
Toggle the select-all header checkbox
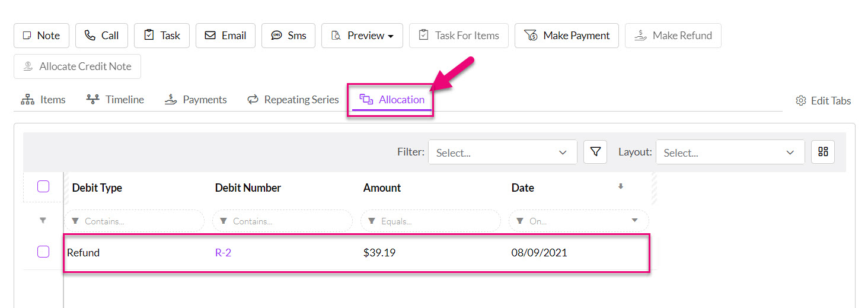43,186
